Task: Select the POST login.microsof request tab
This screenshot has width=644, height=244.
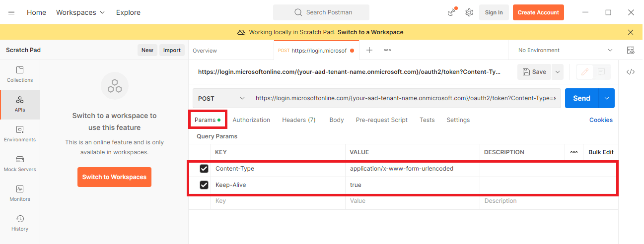Action: [x=316, y=51]
